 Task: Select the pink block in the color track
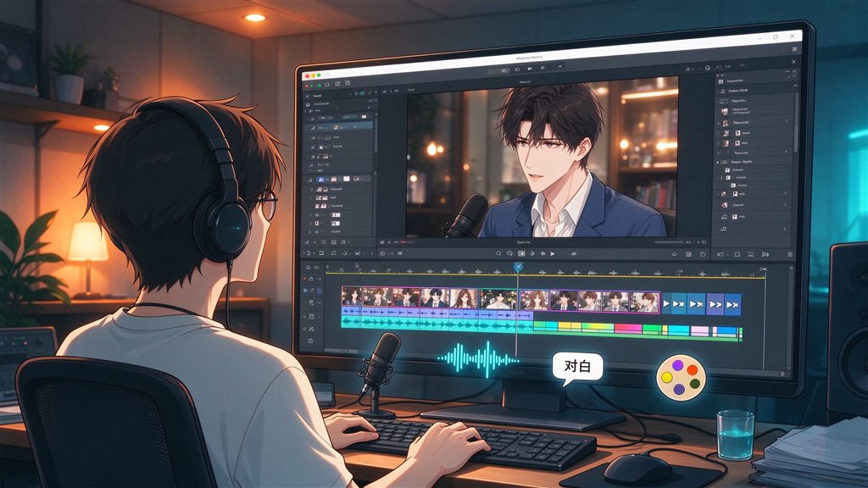628,330
